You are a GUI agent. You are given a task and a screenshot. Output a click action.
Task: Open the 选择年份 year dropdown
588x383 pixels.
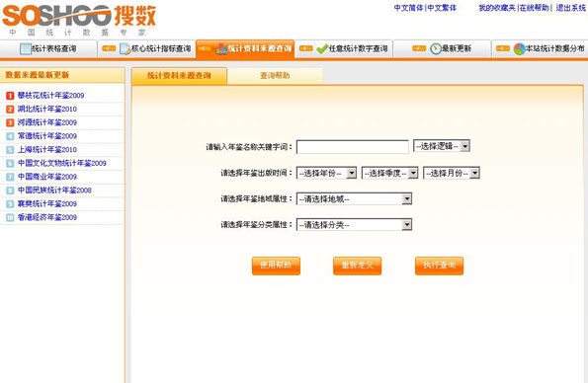click(326, 173)
